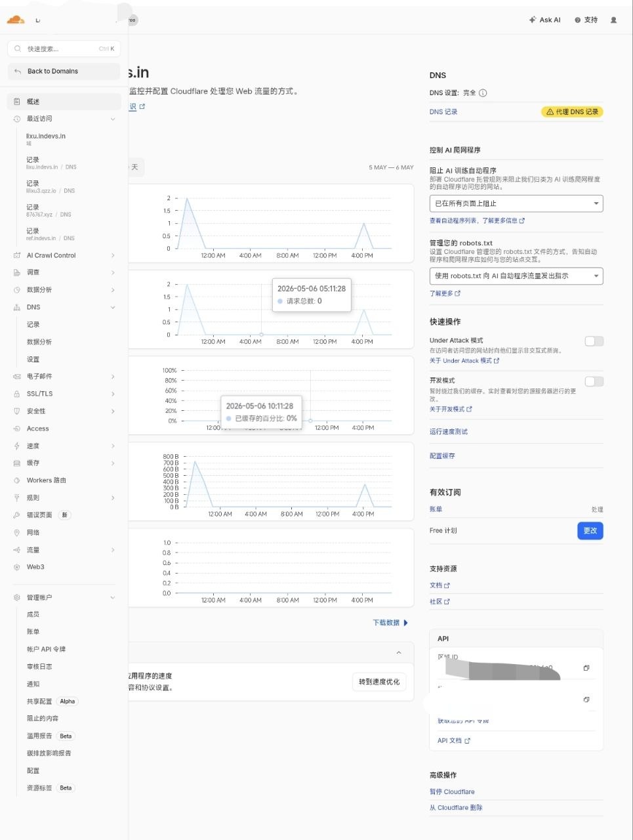Open 帐户 API 令牌 item
Viewport: 633px width, 840px height.
click(x=46, y=649)
